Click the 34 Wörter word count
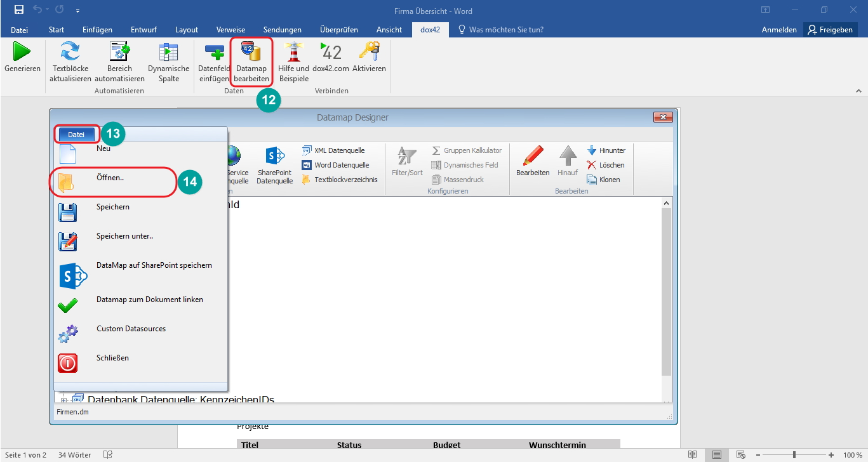 pyautogui.click(x=74, y=455)
